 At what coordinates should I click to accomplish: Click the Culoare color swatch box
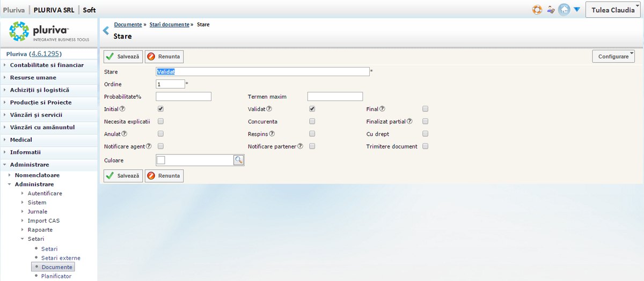[161, 160]
